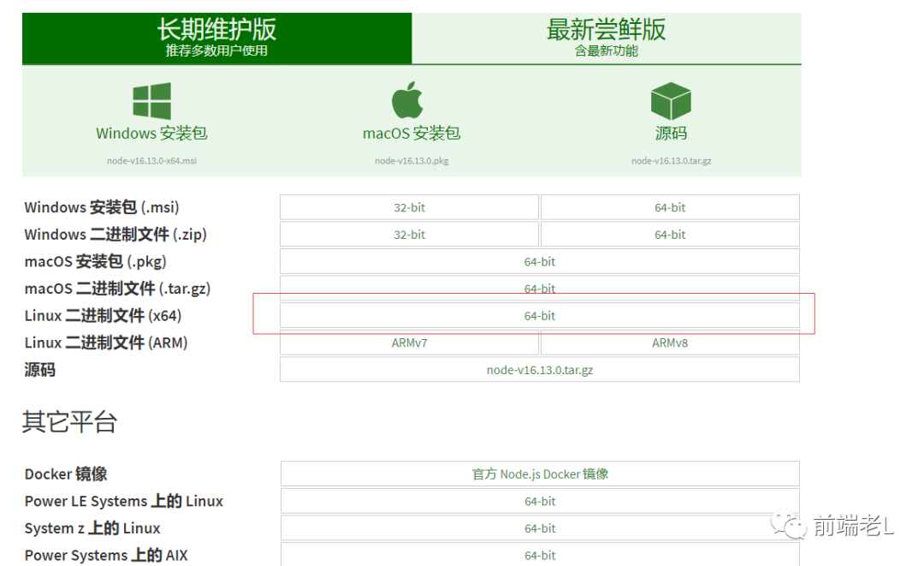This screenshot has width=924, height=566.
Task: Download 64-bit for Power Systems AIX
Action: click(540, 555)
